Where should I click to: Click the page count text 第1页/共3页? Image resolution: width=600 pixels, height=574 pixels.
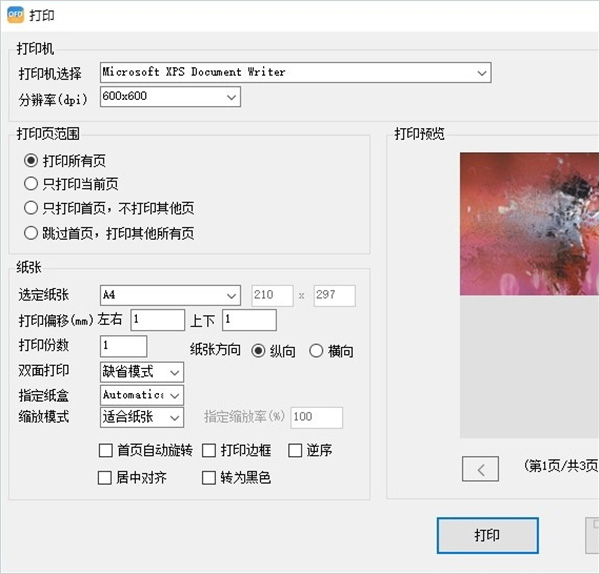click(x=561, y=466)
